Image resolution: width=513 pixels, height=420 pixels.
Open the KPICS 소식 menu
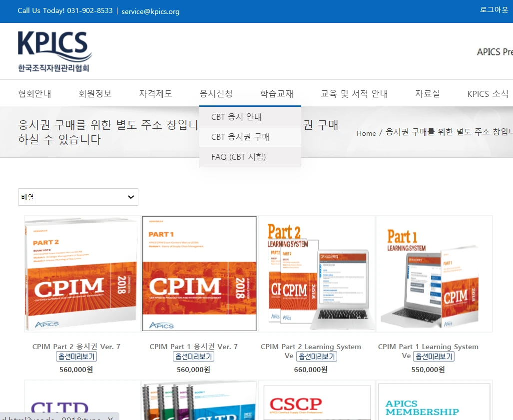pos(488,93)
